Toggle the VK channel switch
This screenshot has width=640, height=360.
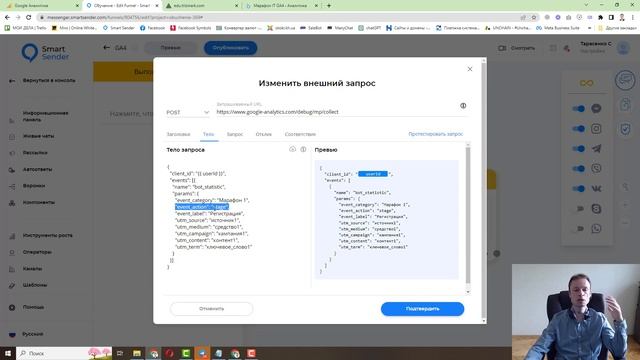pos(578,189)
